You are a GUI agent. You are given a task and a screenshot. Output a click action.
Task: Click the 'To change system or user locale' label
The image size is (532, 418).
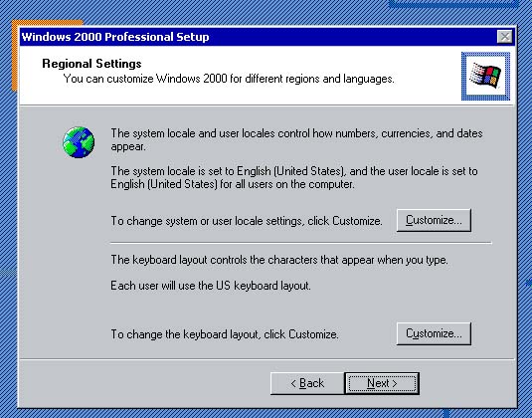click(247, 221)
